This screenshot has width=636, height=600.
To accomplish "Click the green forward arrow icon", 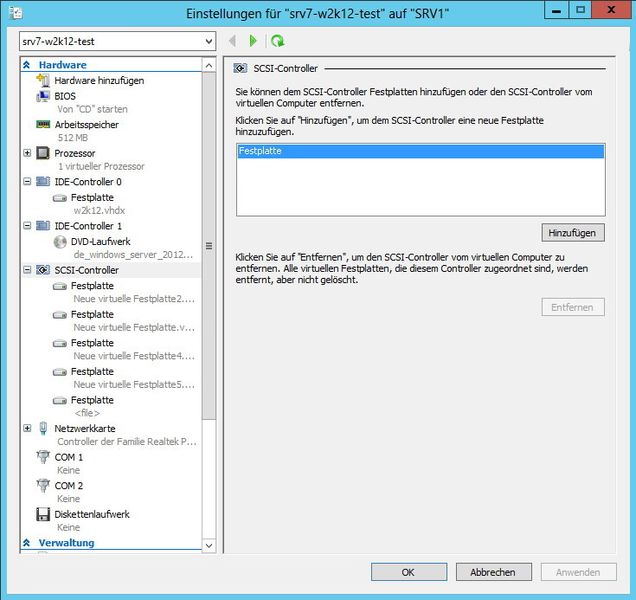I will [x=253, y=41].
